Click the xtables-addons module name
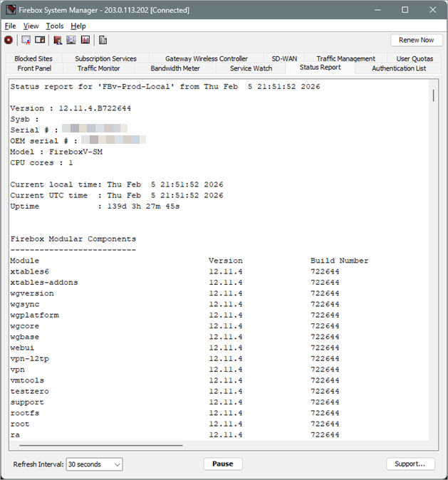 44,283
